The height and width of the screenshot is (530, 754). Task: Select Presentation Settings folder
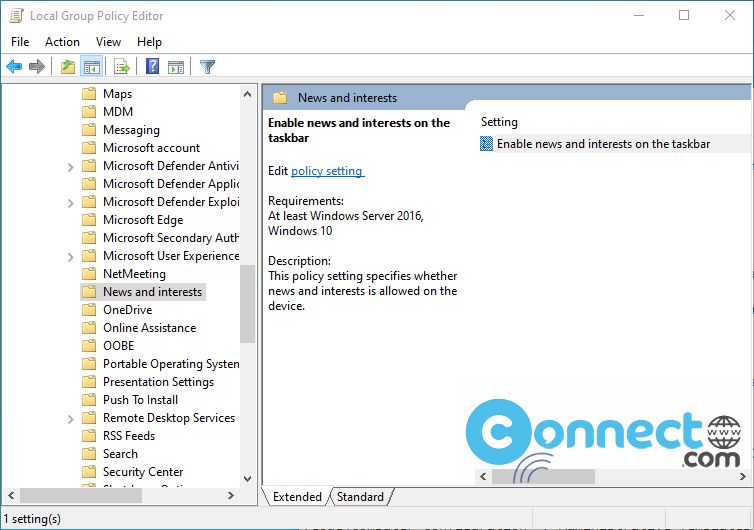[158, 382]
